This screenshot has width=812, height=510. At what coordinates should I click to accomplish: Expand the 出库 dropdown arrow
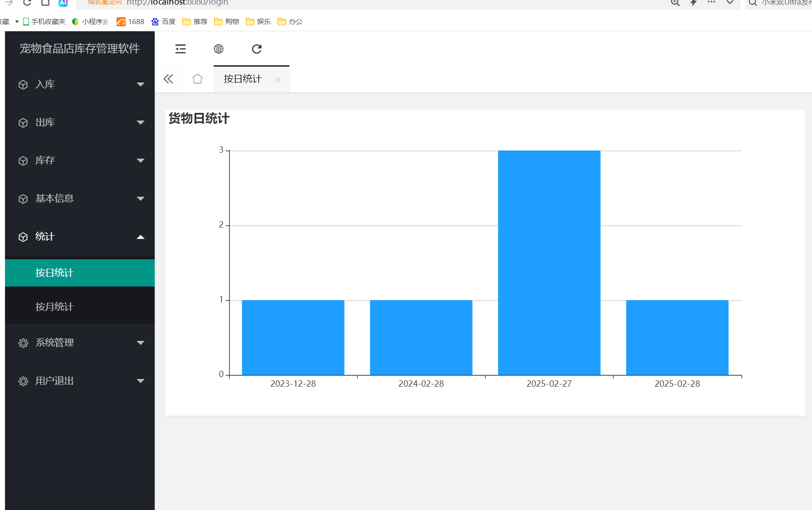click(141, 122)
